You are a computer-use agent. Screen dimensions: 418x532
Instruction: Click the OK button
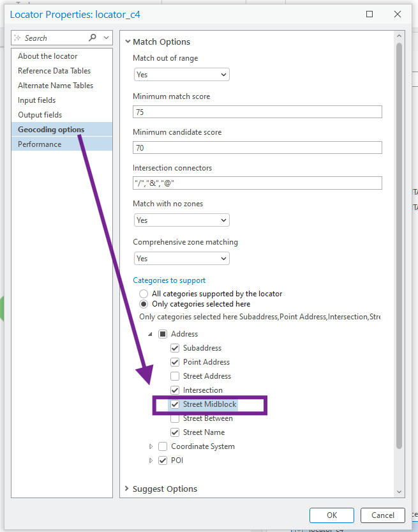pos(331,515)
